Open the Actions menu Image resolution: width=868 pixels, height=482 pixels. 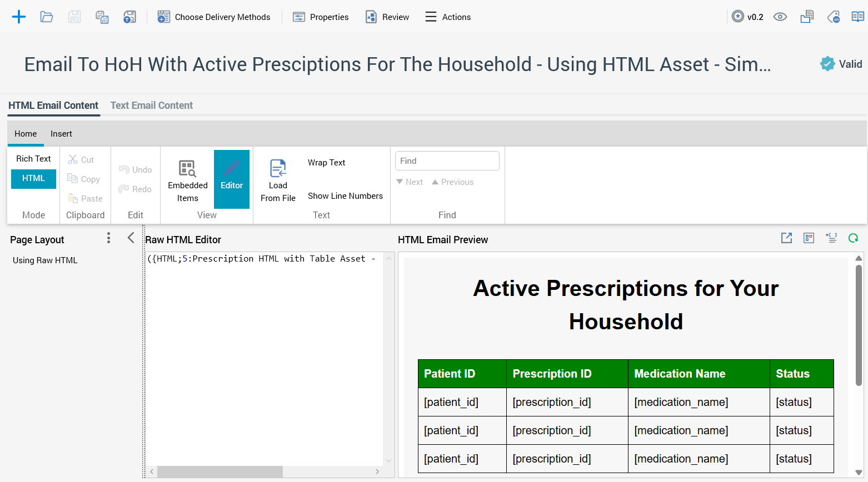coord(448,17)
